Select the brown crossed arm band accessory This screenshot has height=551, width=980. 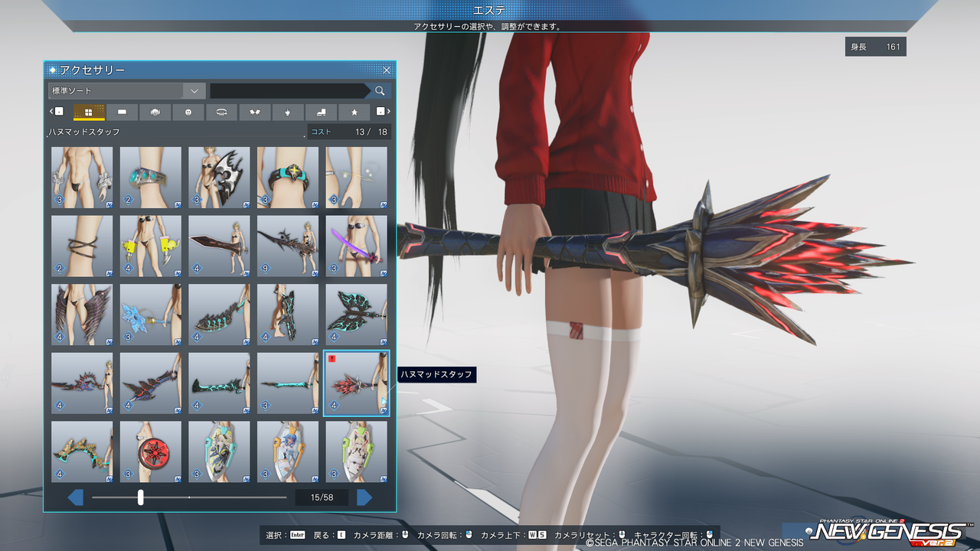pos(82,246)
